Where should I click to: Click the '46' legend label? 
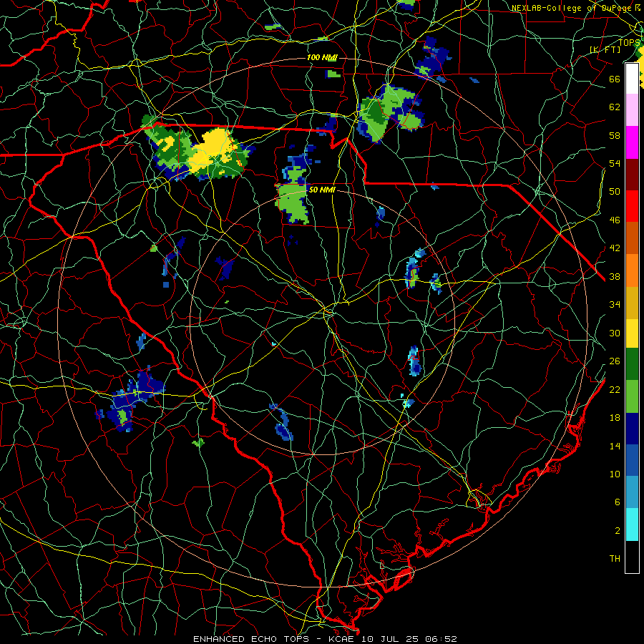(x=615, y=220)
